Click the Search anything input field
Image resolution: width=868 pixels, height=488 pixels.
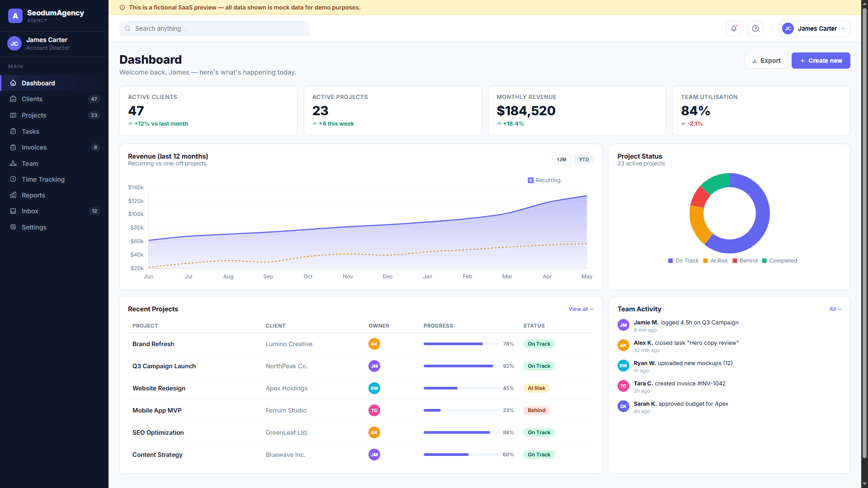(214, 28)
